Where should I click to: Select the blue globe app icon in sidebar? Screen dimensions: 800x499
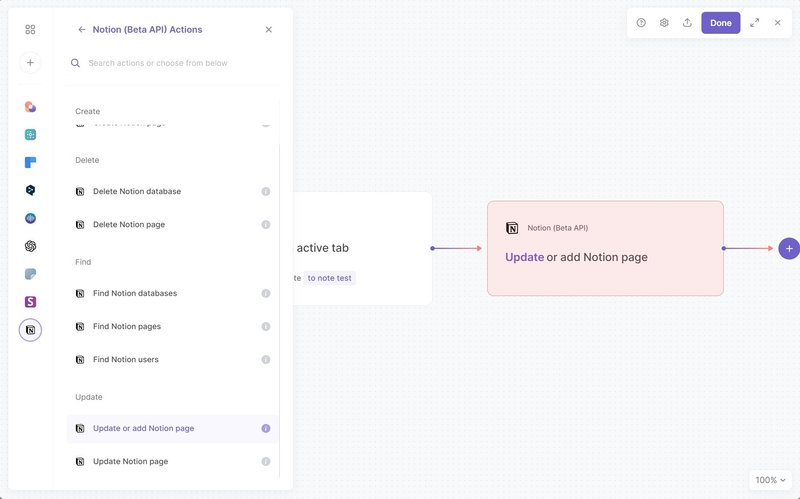[30, 218]
